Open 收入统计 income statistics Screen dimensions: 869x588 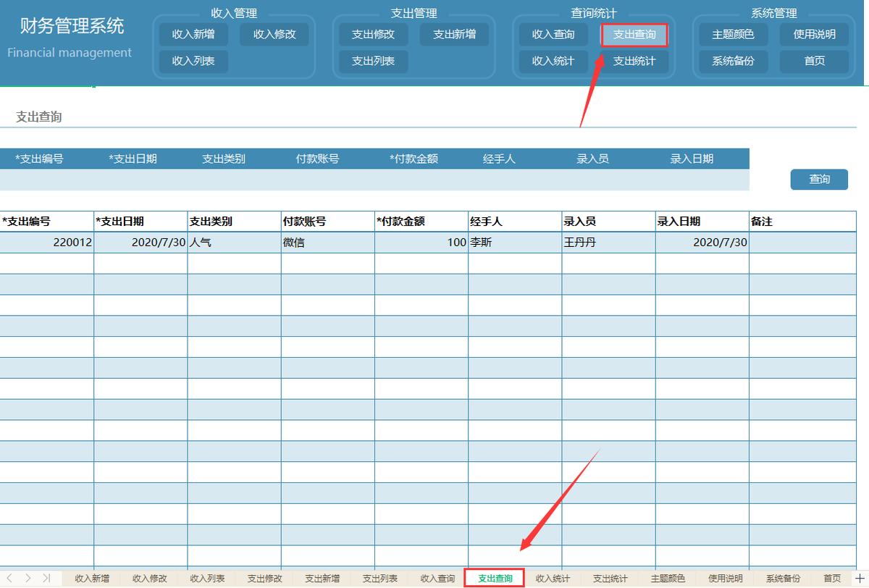[553, 61]
